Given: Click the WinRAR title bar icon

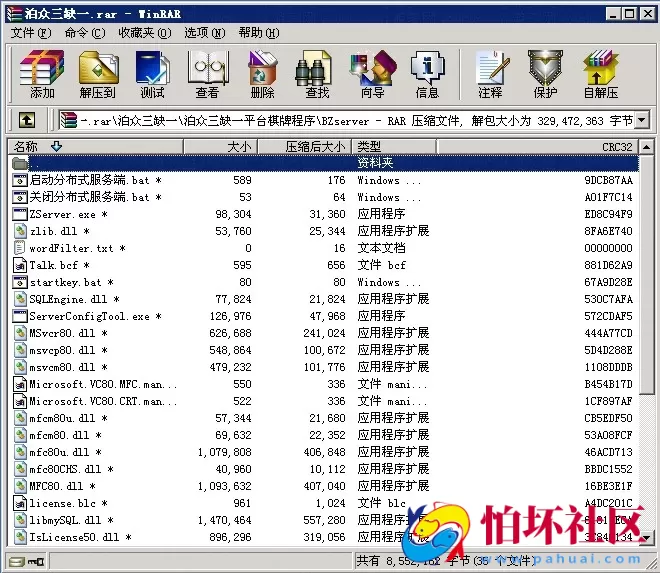Looking at the screenshot, I should tap(14, 14).
